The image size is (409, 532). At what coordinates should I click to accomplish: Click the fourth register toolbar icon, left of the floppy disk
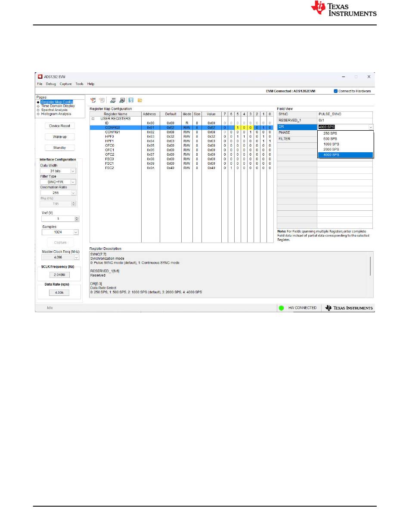point(122,100)
